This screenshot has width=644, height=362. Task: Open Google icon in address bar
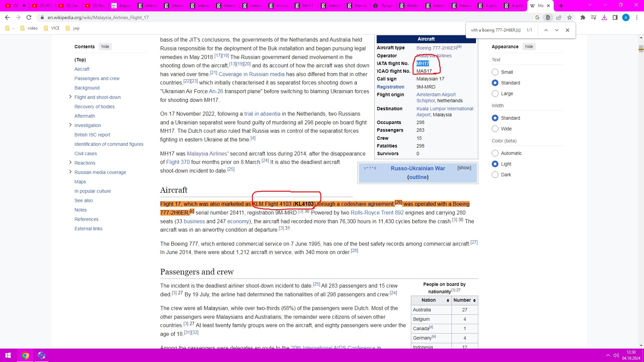point(537,17)
